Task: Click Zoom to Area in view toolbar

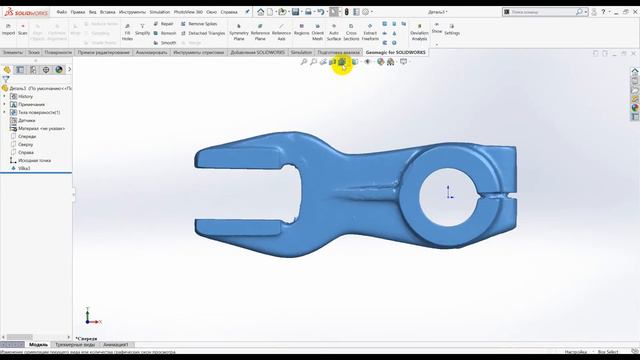Action: (x=313, y=62)
